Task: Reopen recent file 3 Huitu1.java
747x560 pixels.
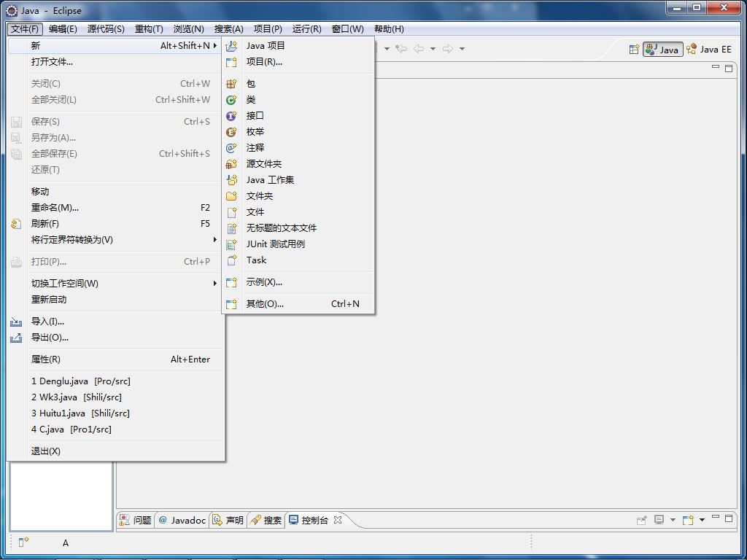Action: (116, 413)
